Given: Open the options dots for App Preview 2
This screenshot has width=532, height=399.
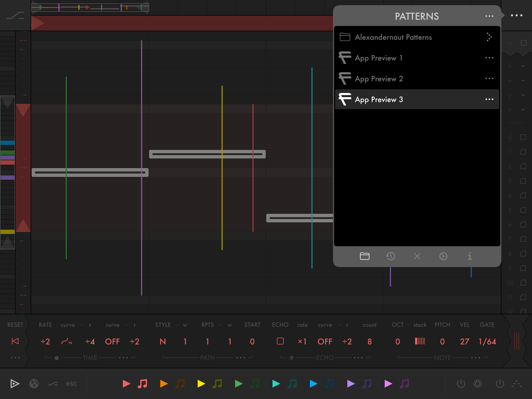Looking at the screenshot, I should coord(489,78).
